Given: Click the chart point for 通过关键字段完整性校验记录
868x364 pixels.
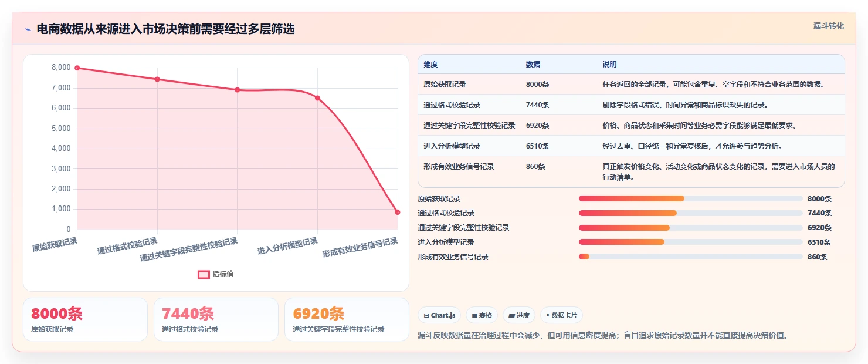Looking at the screenshot, I should (238, 90).
